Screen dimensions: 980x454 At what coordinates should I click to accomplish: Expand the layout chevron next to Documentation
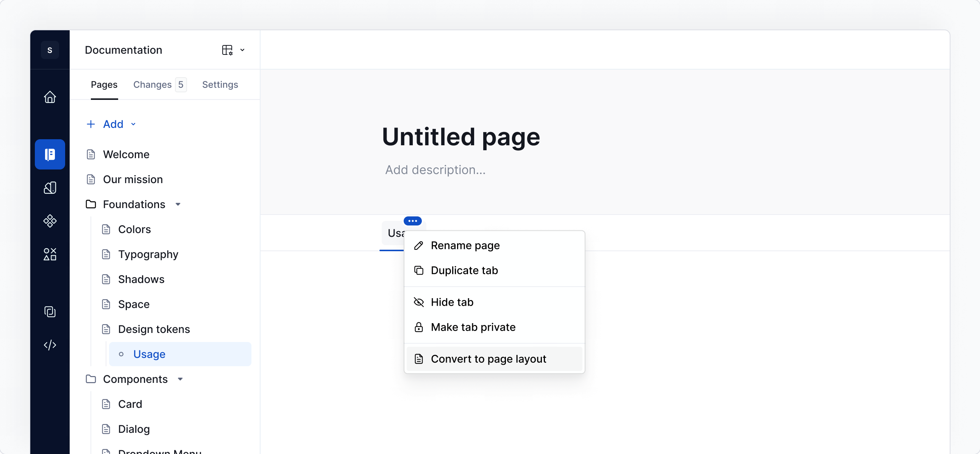pos(242,50)
